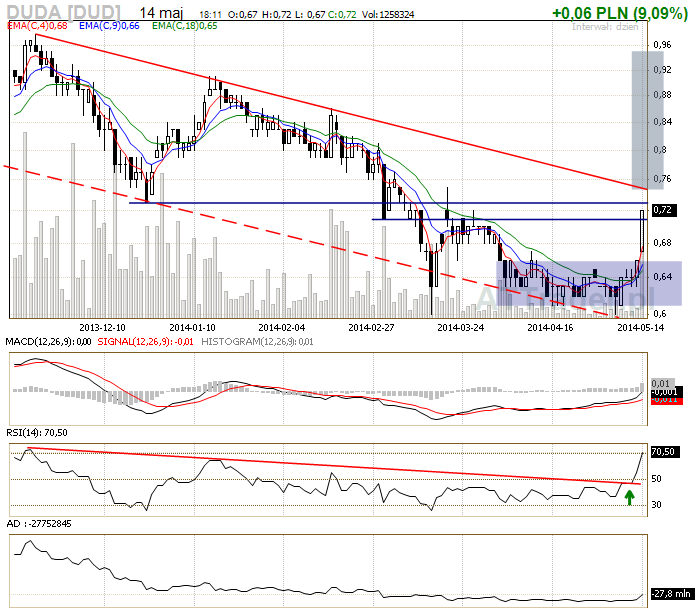Screen dimensions: 700x613
Task: Click the H:0,72 high price value
Action: tap(276, 15)
